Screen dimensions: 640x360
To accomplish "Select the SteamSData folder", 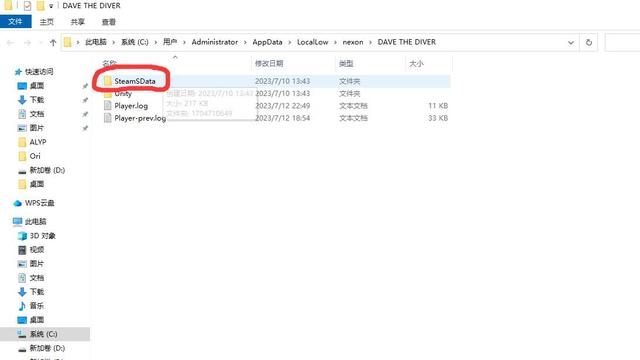I will [x=135, y=81].
